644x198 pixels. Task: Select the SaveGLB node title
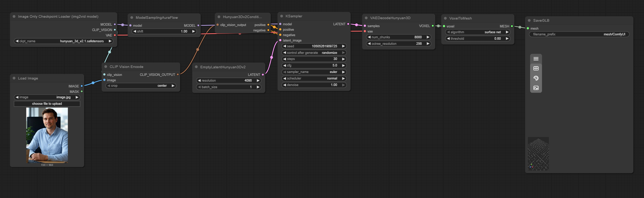[x=541, y=21]
